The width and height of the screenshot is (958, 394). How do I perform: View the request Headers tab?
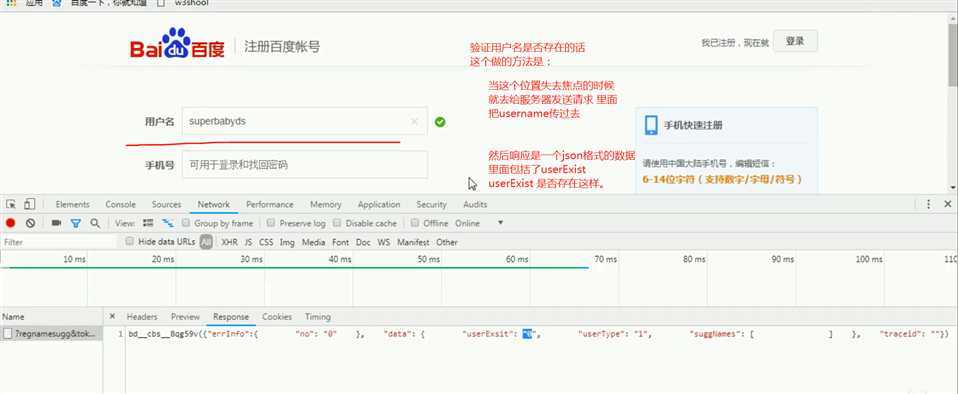point(142,316)
